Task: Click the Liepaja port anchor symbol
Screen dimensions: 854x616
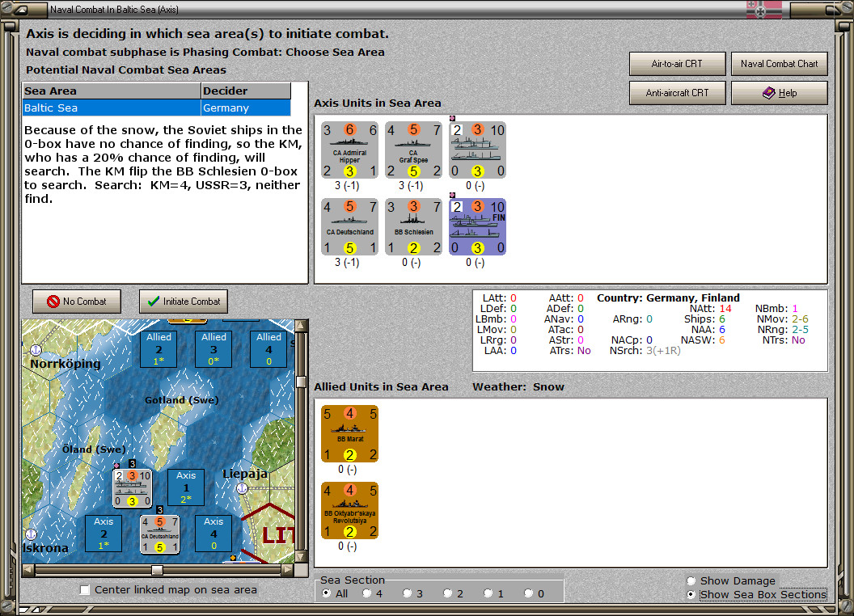Action: [x=242, y=488]
